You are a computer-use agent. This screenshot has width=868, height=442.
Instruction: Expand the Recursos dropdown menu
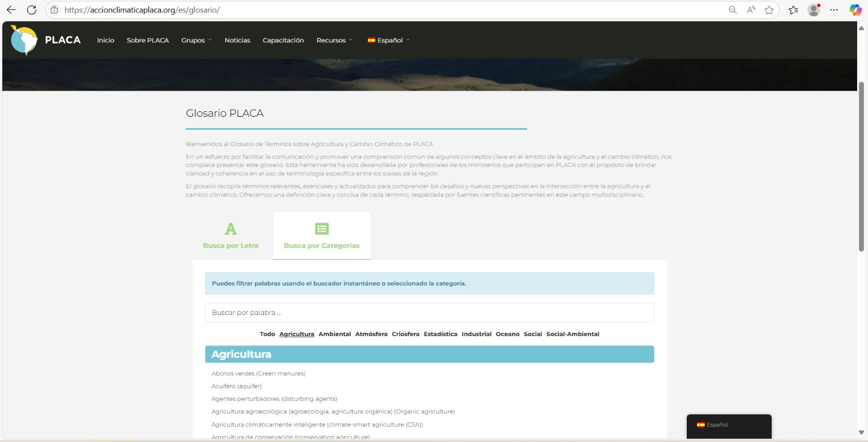[x=334, y=40]
